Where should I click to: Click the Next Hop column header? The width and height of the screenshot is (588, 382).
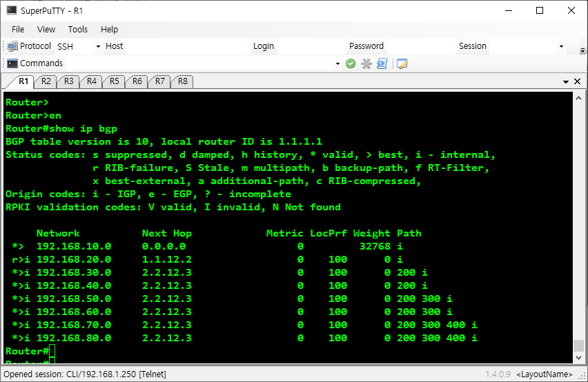pos(167,233)
